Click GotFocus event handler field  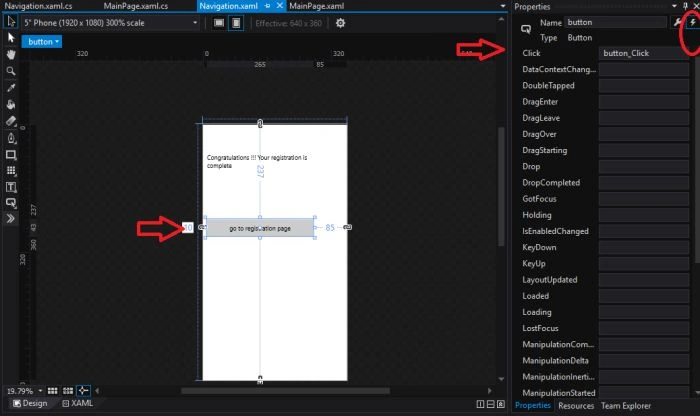coord(643,199)
